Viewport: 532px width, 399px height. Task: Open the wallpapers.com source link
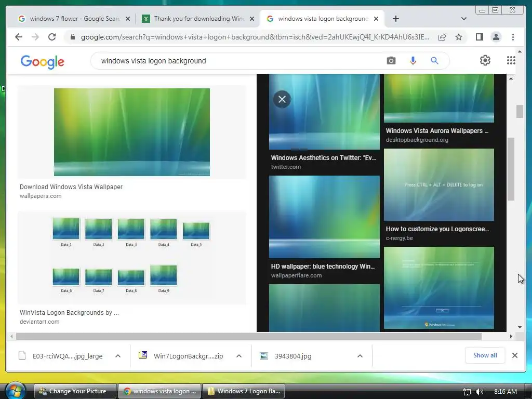[x=41, y=196]
